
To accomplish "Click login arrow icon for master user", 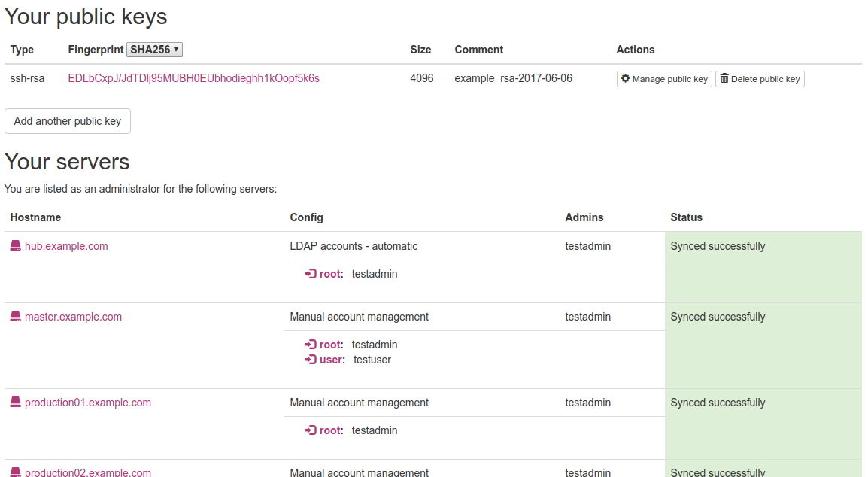I will click(x=311, y=360).
